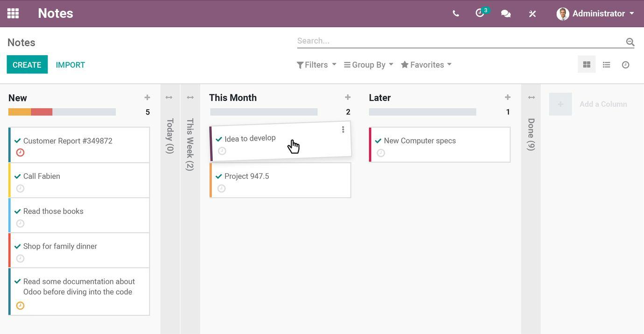Click the search magnifier icon
The image size is (644, 334).
(630, 42)
